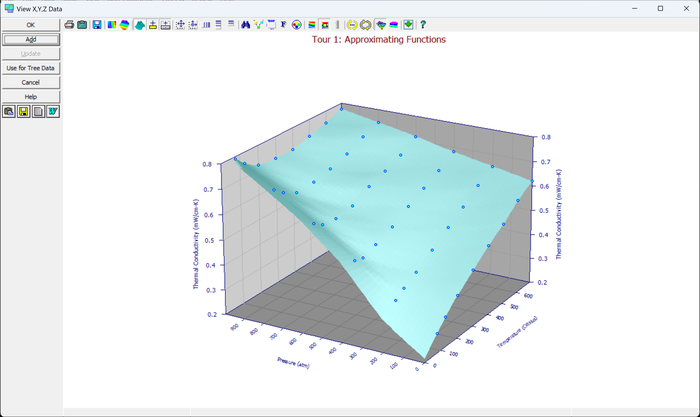Click the vertical bars spacing icon

pos(206,25)
